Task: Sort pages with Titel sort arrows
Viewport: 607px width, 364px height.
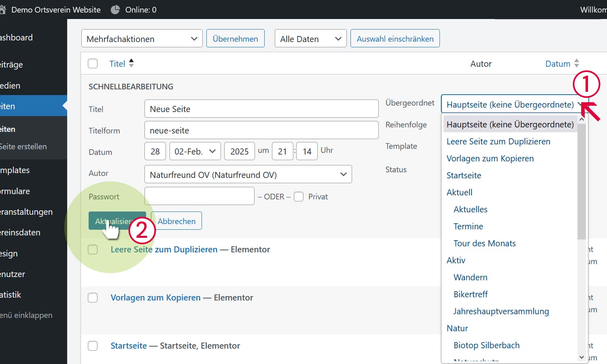Action: (131, 63)
